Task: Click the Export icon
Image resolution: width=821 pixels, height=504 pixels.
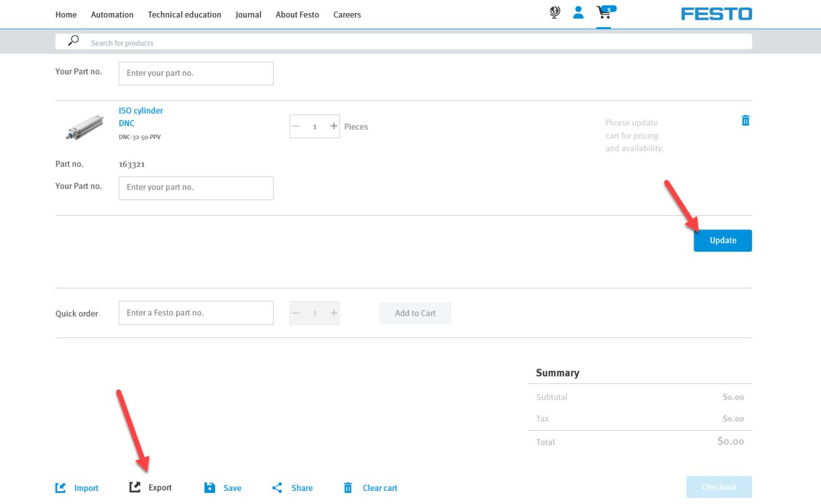Action: pos(135,488)
